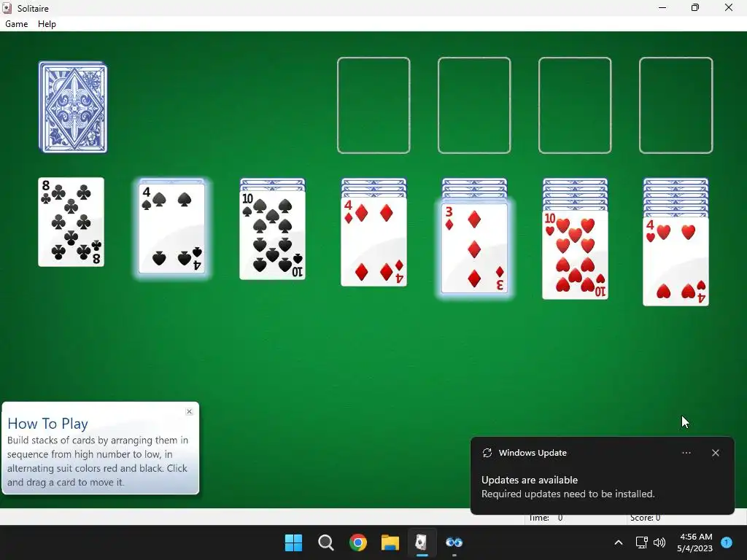Click the Score status bar entry
The image size is (747, 560).
coord(645,518)
